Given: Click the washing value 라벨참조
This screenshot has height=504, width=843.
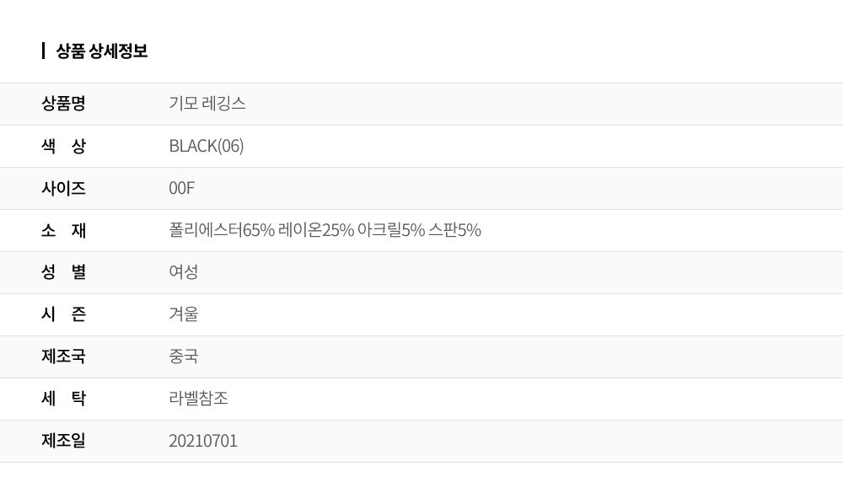Looking at the screenshot, I should pos(199,399).
